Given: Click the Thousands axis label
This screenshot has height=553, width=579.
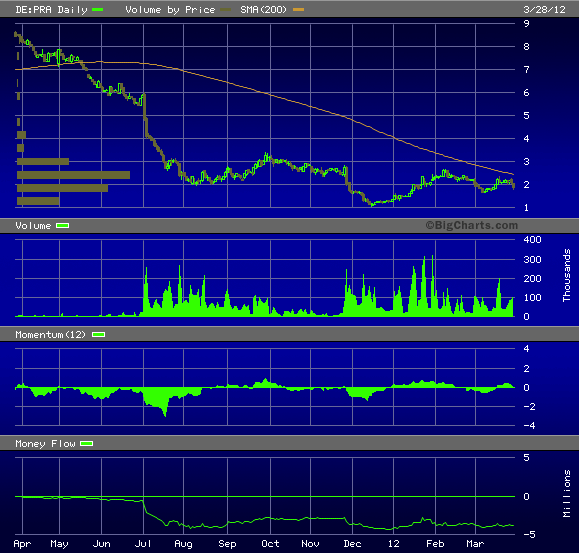Looking at the screenshot, I should [566, 275].
